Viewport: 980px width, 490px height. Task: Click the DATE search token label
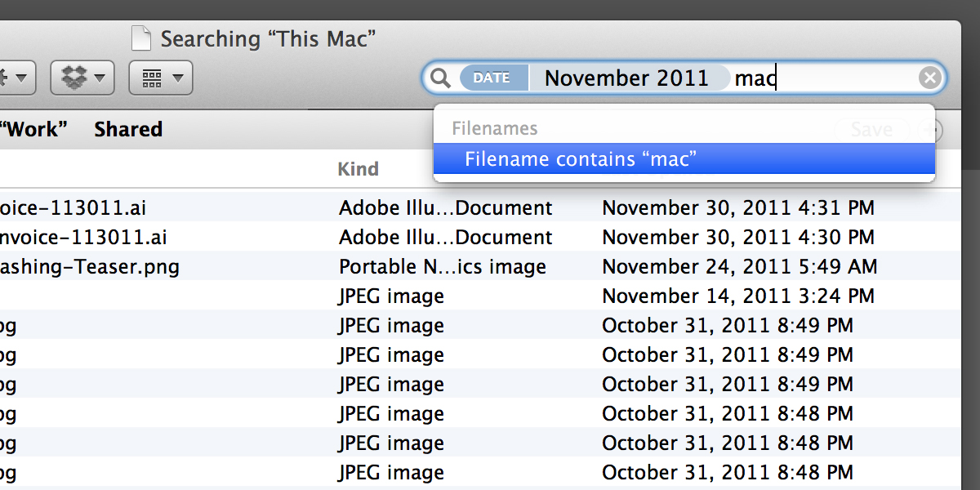[492, 78]
